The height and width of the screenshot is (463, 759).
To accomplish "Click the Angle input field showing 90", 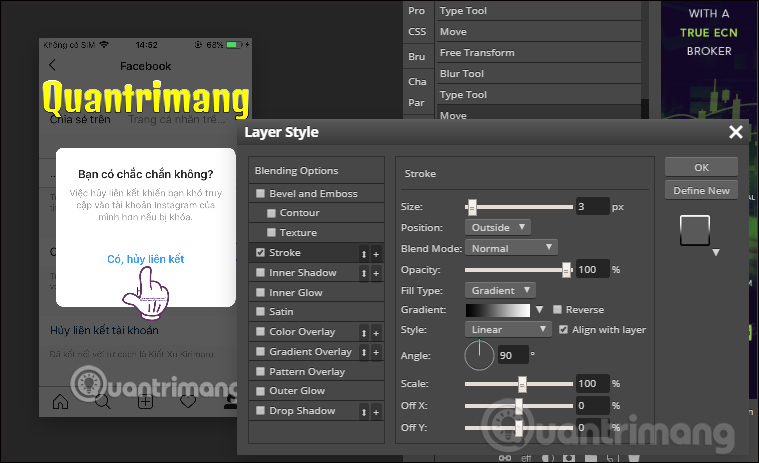I will click(513, 356).
